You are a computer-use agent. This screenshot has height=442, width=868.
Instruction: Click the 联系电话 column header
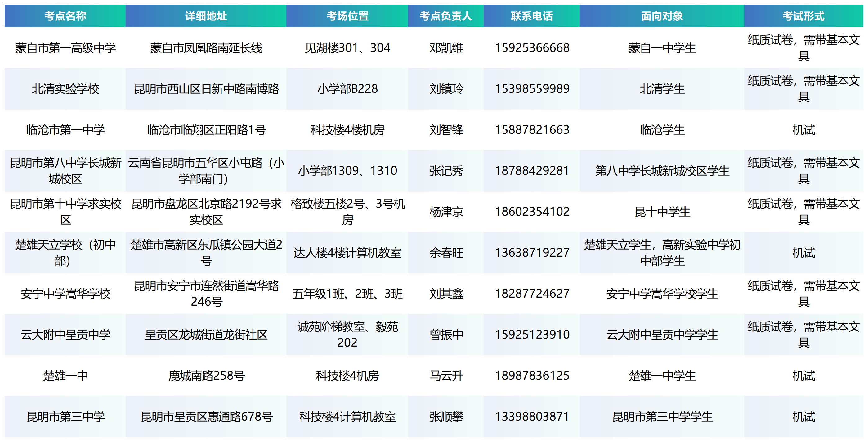(532, 16)
